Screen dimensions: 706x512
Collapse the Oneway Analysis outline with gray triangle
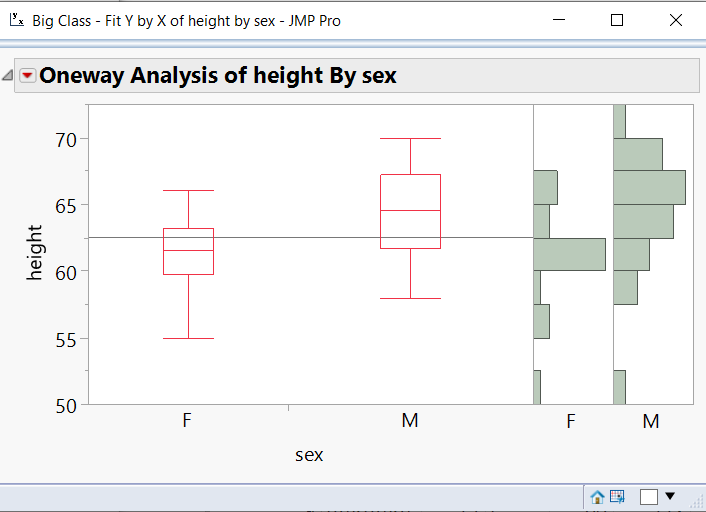tap(8, 76)
